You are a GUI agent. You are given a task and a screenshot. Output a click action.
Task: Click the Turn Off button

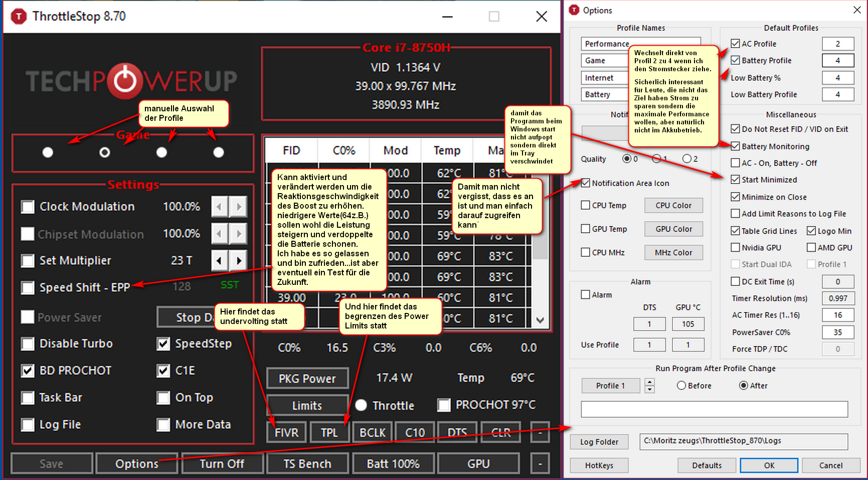tap(222, 464)
